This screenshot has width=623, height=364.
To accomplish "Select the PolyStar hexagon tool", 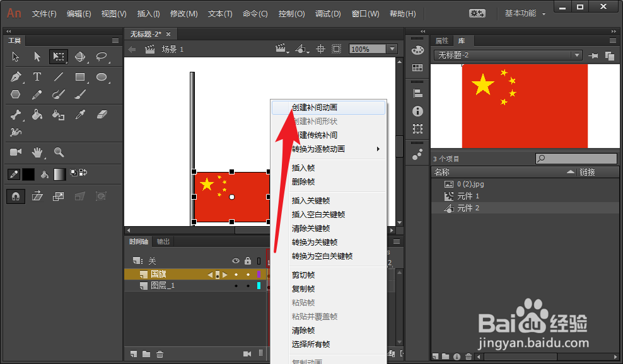I will pyautogui.click(x=16, y=94).
